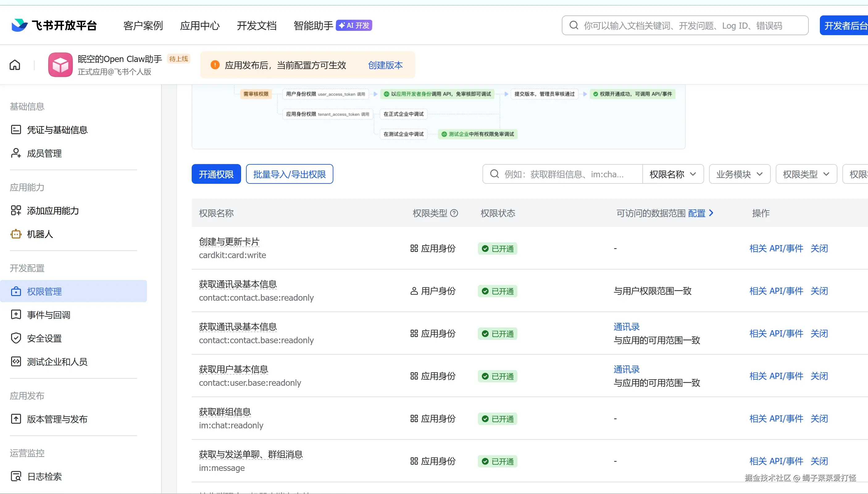Open 机器人 robot sidebar item
The height and width of the screenshot is (494, 868).
click(x=40, y=234)
